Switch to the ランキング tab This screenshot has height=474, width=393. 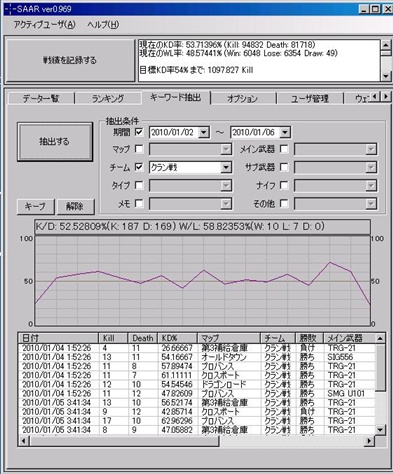108,98
